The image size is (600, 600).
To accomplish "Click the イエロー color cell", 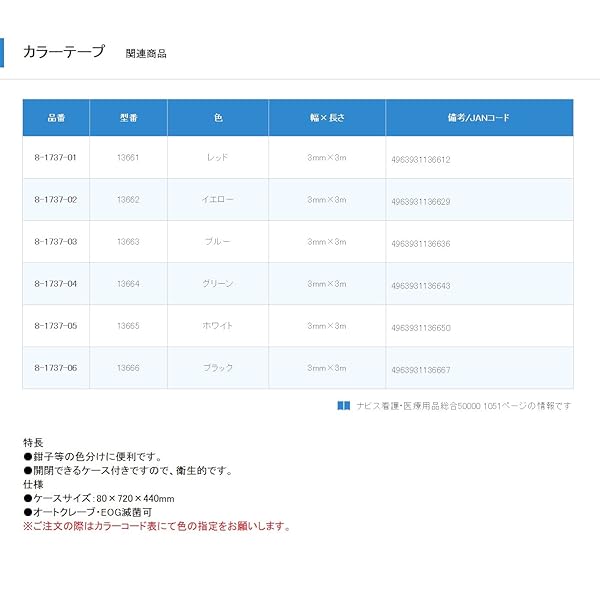I will tap(218, 199).
